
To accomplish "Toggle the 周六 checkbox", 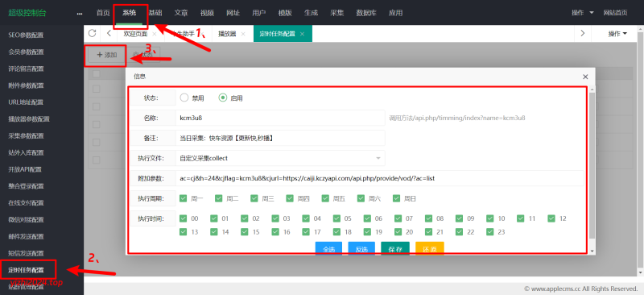I will pos(361,198).
